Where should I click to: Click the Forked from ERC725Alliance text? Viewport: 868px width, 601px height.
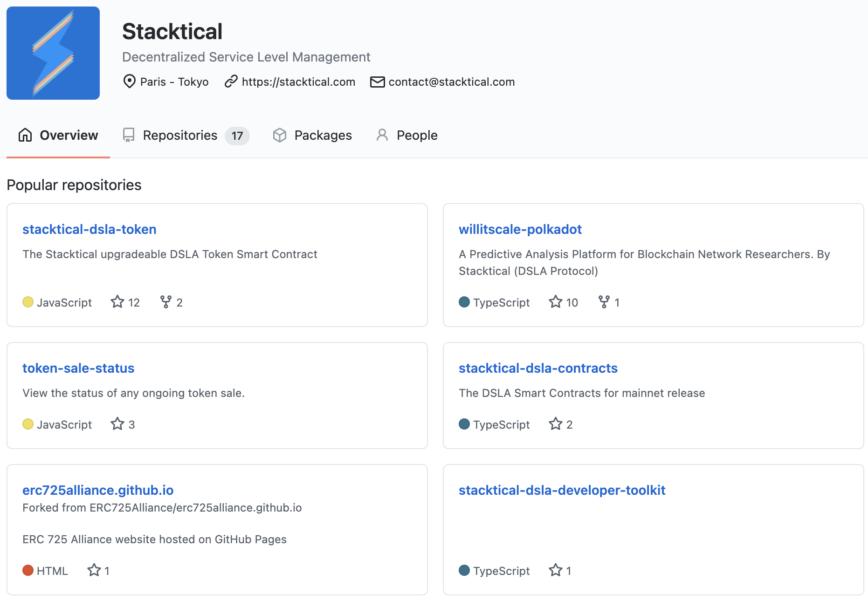(162, 508)
